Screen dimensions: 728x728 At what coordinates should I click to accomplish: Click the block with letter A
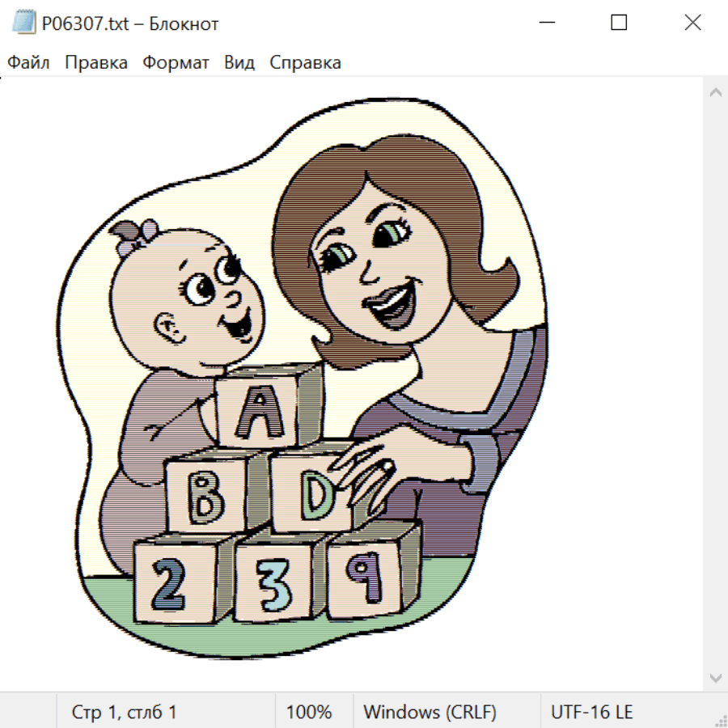259,410
